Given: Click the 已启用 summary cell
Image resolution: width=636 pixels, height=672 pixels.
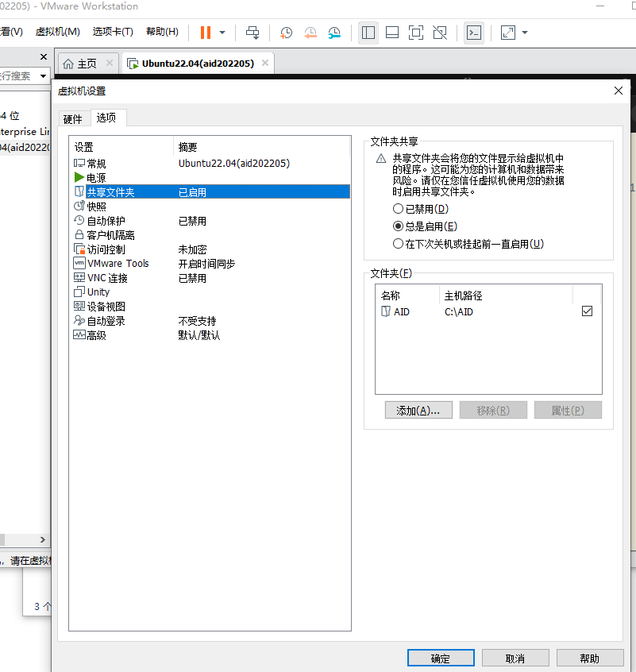Looking at the screenshot, I should coord(192,192).
